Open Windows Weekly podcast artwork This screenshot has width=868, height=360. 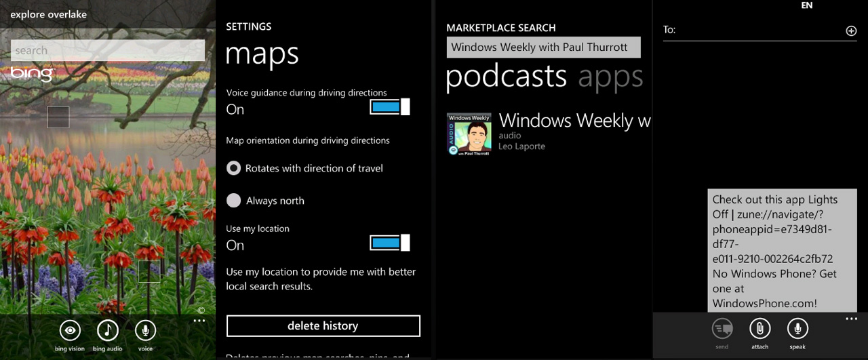coord(469,134)
